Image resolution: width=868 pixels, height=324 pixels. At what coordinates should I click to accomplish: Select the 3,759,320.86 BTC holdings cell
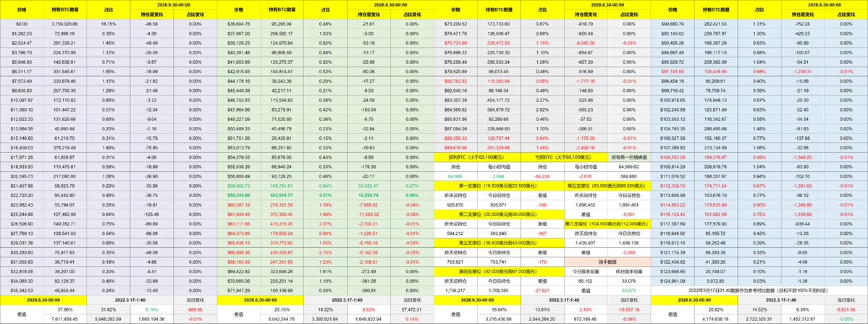tap(64, 24)
